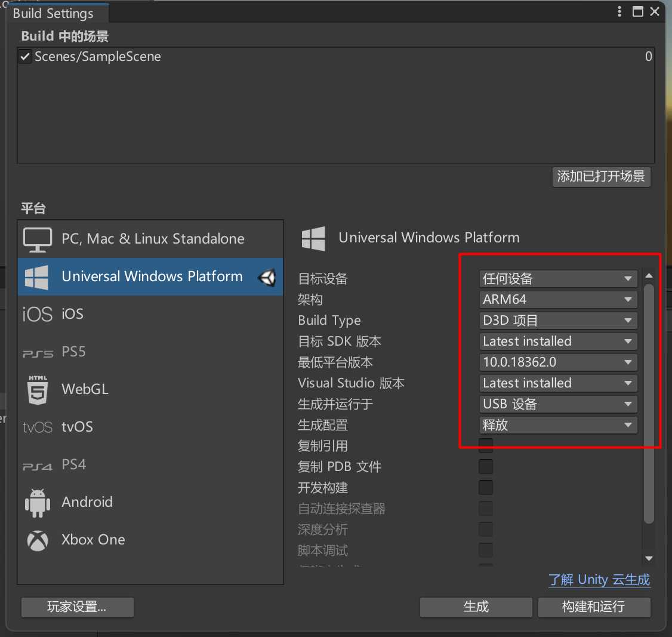
Task: Open the 目标 SDK 版本 dropdown
Action: tap(558, 341)
